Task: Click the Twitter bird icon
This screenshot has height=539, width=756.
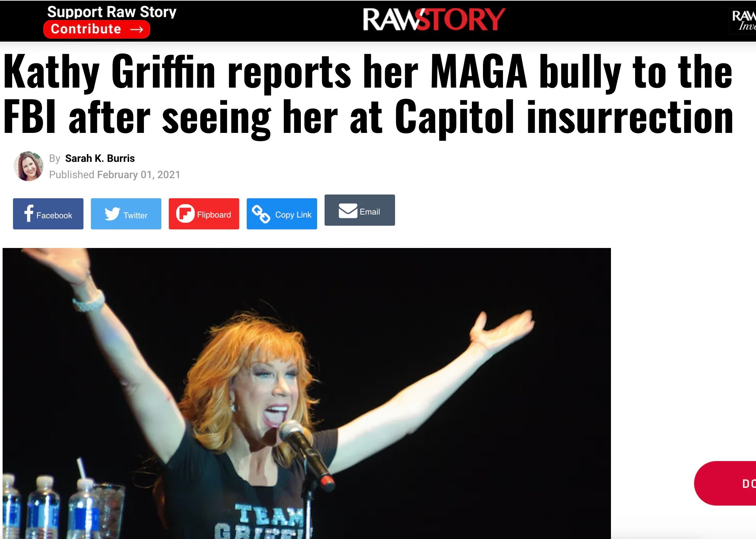Action: point(112,214)
